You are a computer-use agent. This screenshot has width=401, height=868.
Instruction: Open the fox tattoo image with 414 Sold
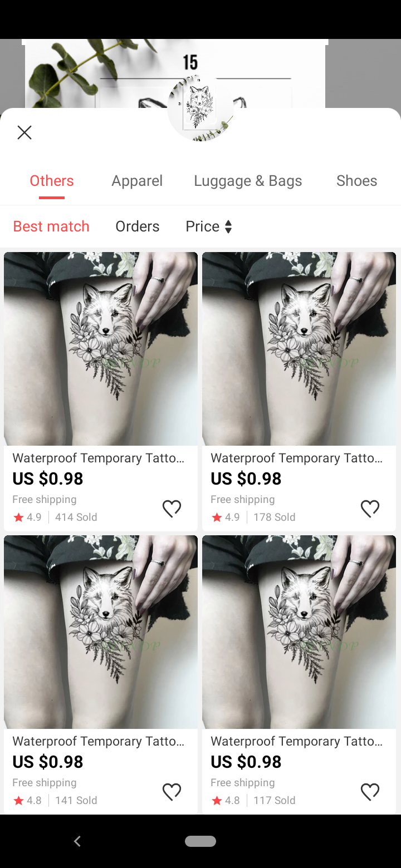click(101, 349)
